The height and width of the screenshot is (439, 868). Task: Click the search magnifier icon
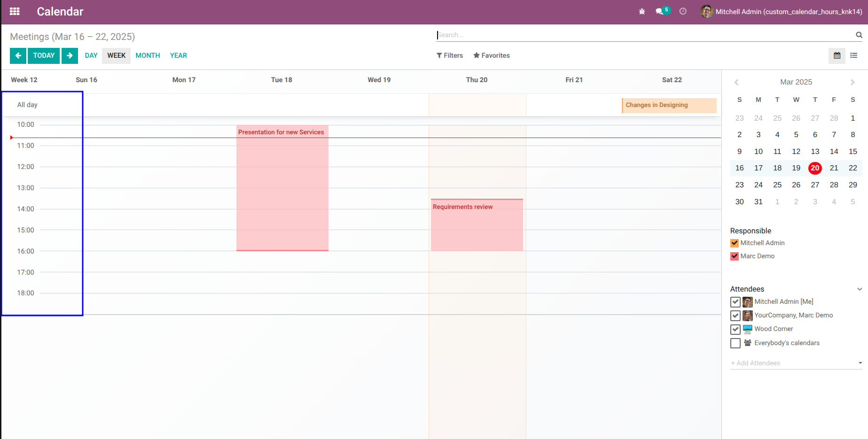click(859, 35)
